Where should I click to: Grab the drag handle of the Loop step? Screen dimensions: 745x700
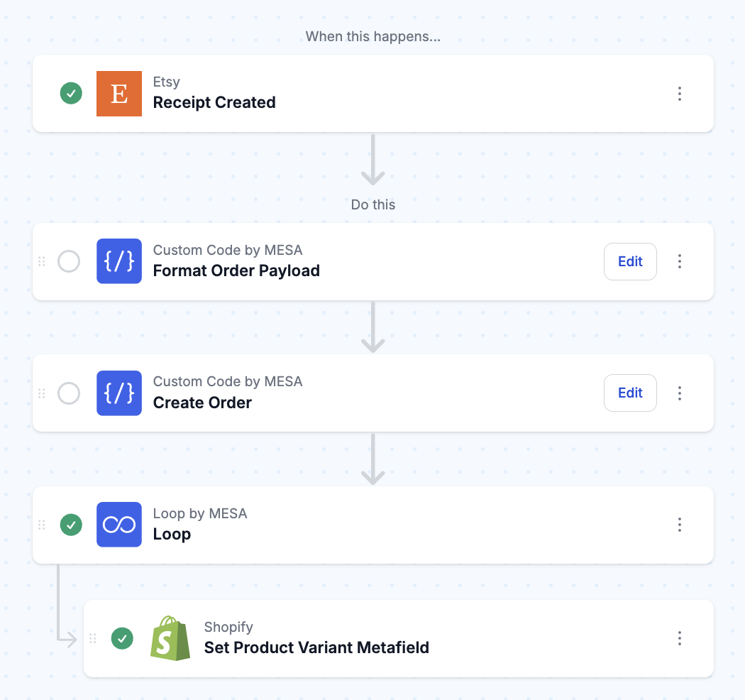pos(42,525)
